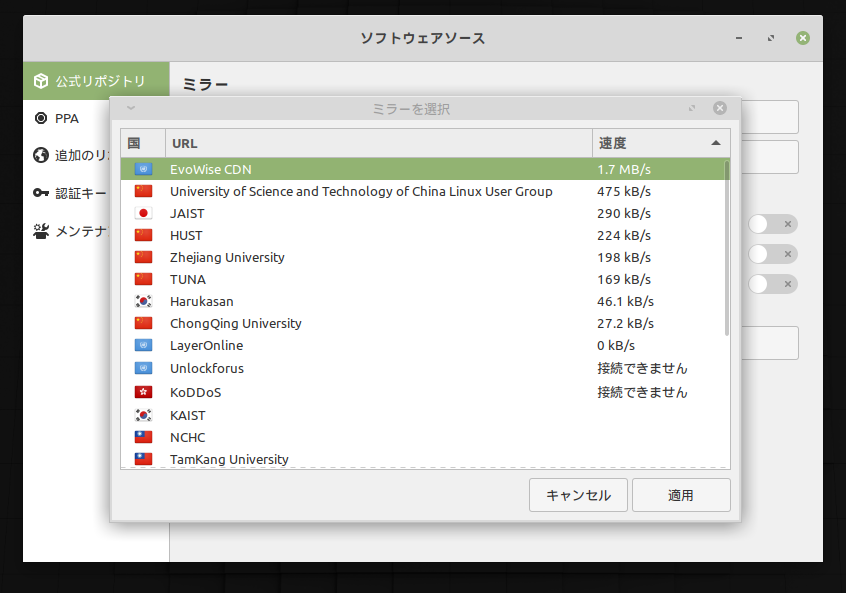The image size is (846, 593).
Task: Click the Taiwan flag beside NCHC
Action: pos(144,437)
